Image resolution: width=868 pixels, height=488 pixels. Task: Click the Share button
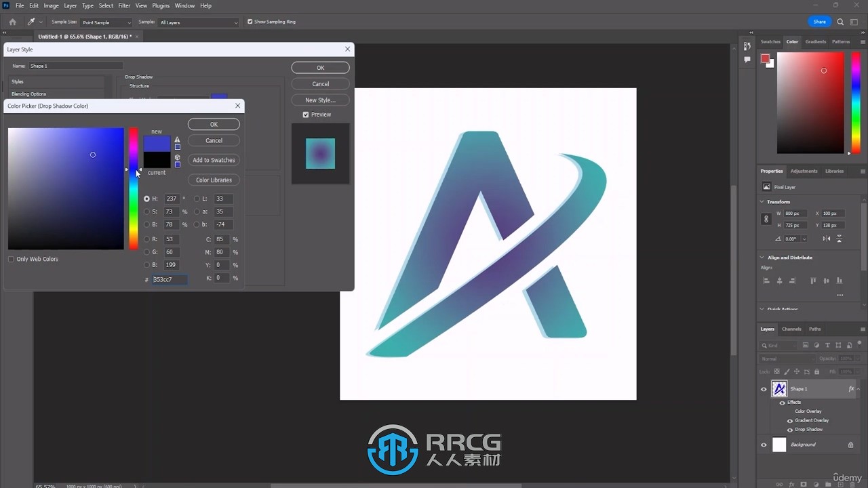[819, 22]
